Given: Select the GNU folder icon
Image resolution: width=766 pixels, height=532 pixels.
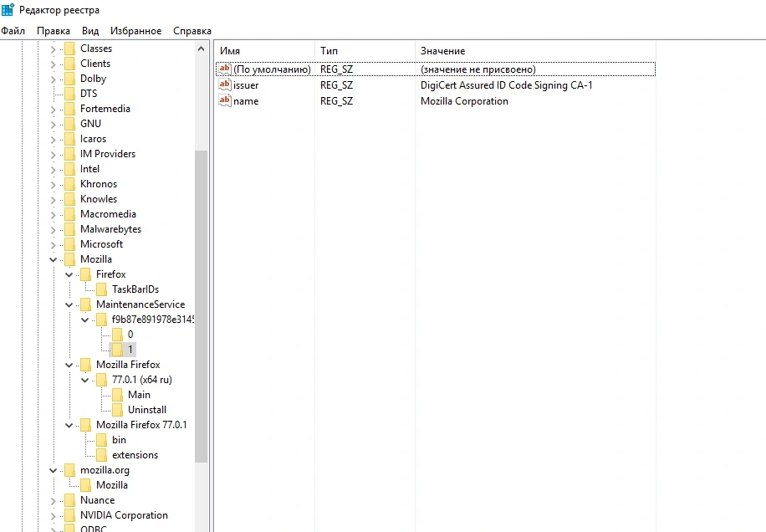Looking at the screenshot, I should [x=70, y=124].
